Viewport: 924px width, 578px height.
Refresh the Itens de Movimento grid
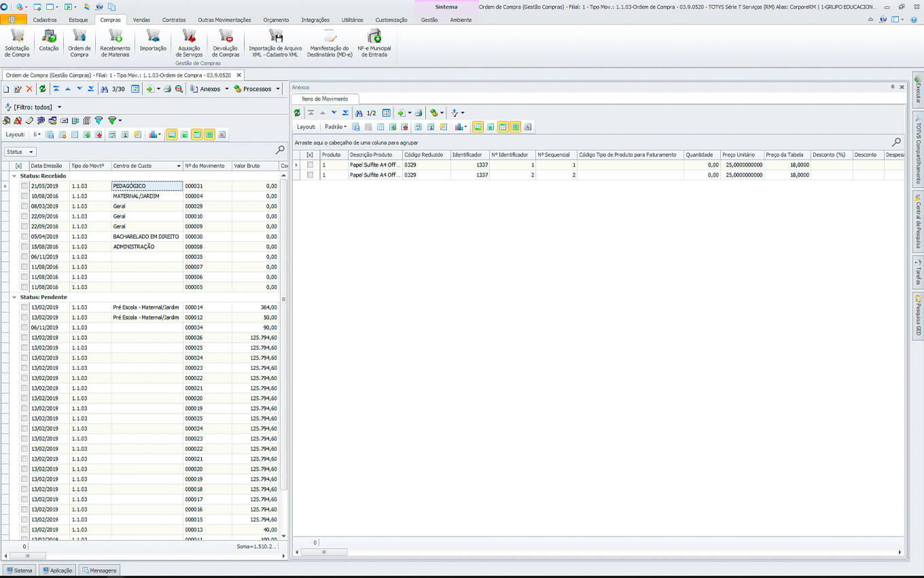click(297, 113)
